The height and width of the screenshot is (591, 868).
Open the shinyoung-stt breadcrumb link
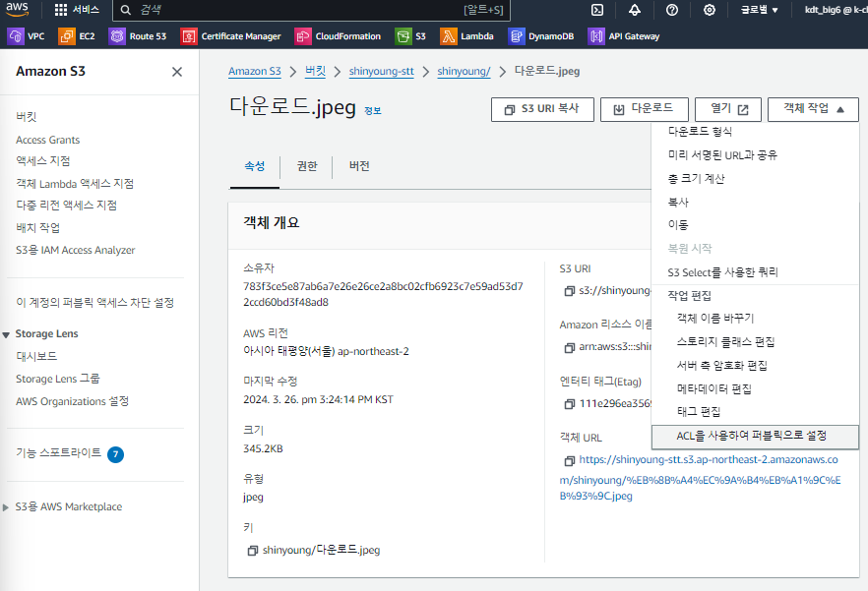coord(382,72)
